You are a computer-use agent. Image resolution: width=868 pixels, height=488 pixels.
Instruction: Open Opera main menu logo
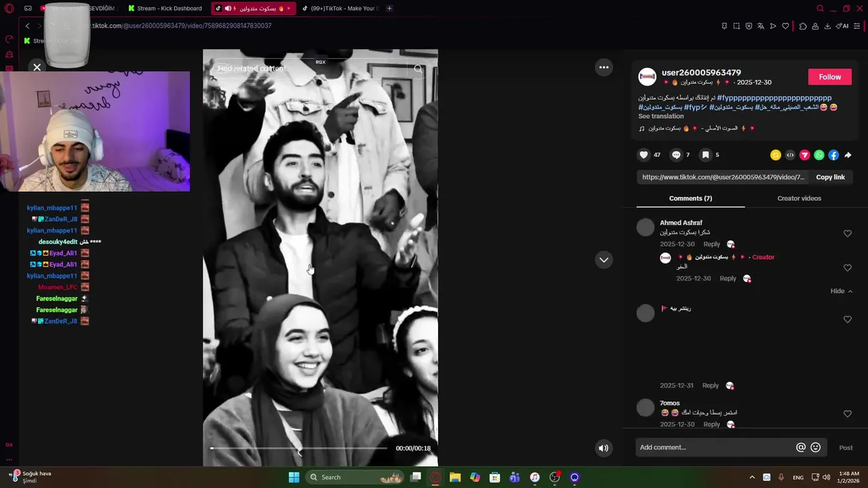[9, 8]
